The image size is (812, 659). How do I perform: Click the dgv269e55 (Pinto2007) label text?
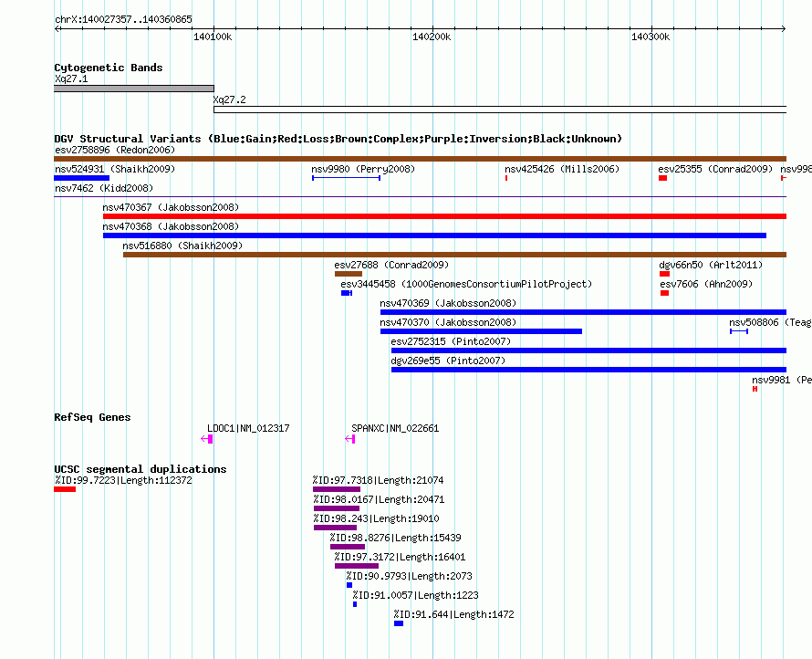(x=448, y=361)
